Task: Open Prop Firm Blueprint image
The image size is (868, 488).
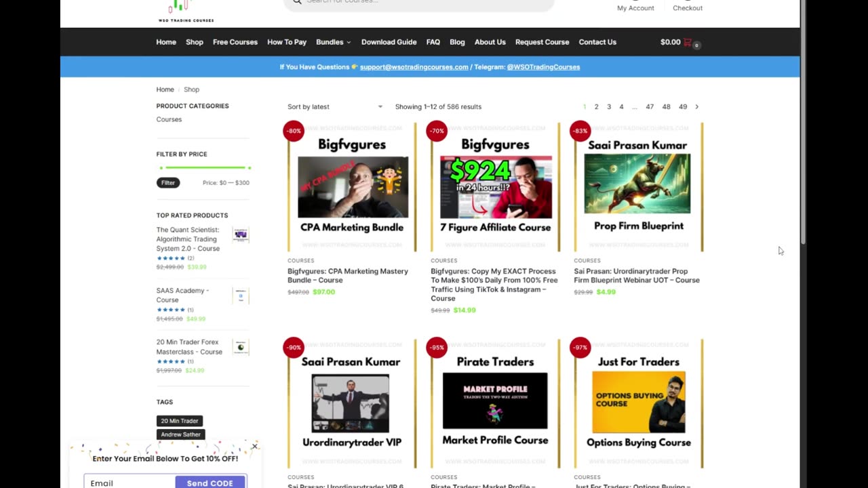Action: point(639,187)
